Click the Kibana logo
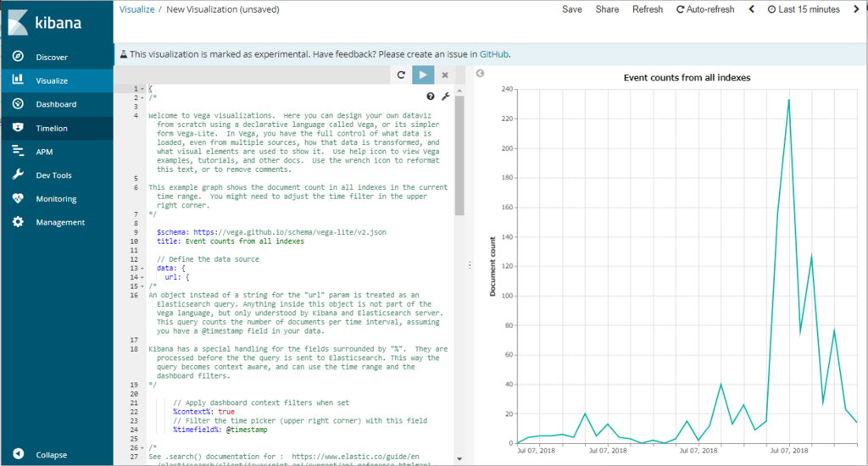The width and height of the screenshot is (868, 466). pyautogui.click(x=45, y=22)
